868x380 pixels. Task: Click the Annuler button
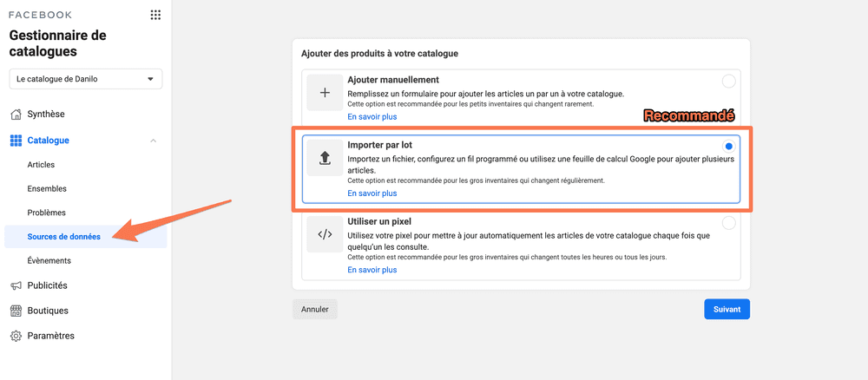[314, 309]
